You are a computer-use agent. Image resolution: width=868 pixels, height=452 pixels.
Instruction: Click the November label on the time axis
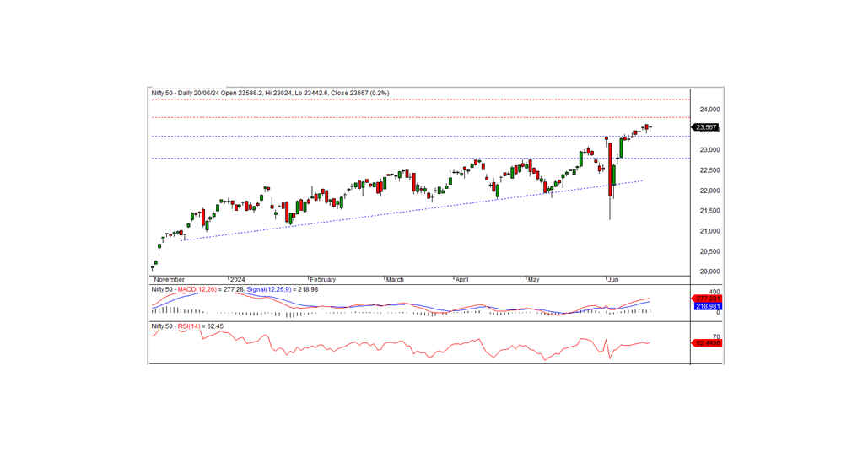coord(169,280)
